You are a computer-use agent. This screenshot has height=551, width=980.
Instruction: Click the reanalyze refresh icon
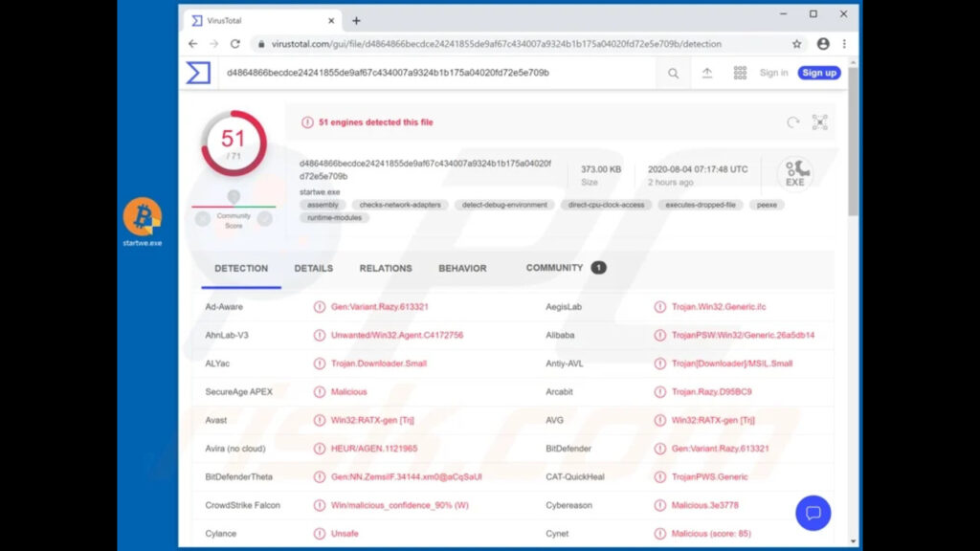(793, 122)
